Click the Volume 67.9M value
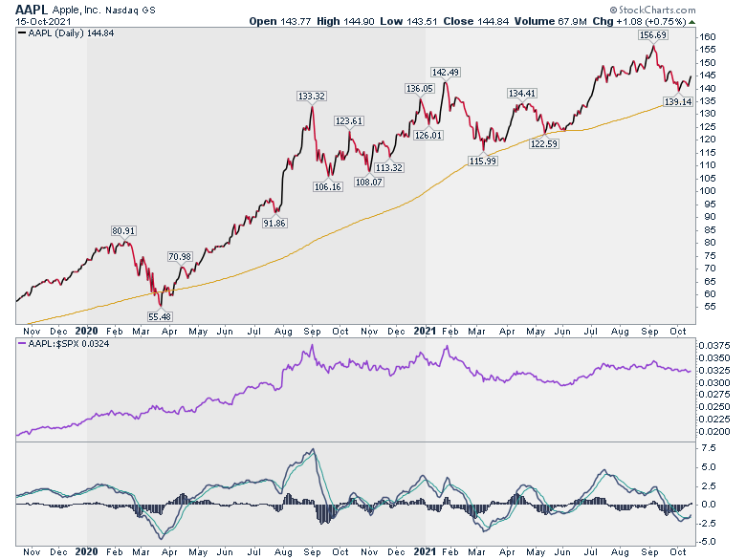Screen dimensions: 746x560 click(550, 21)
